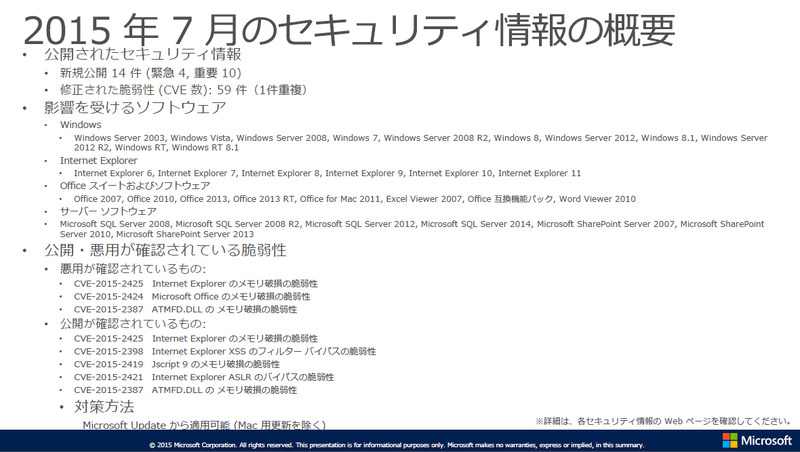800x452 pixels.
Task: Click the Office スイートおよびソフトウェア sub-heading
Action: (x=135, y=186)
